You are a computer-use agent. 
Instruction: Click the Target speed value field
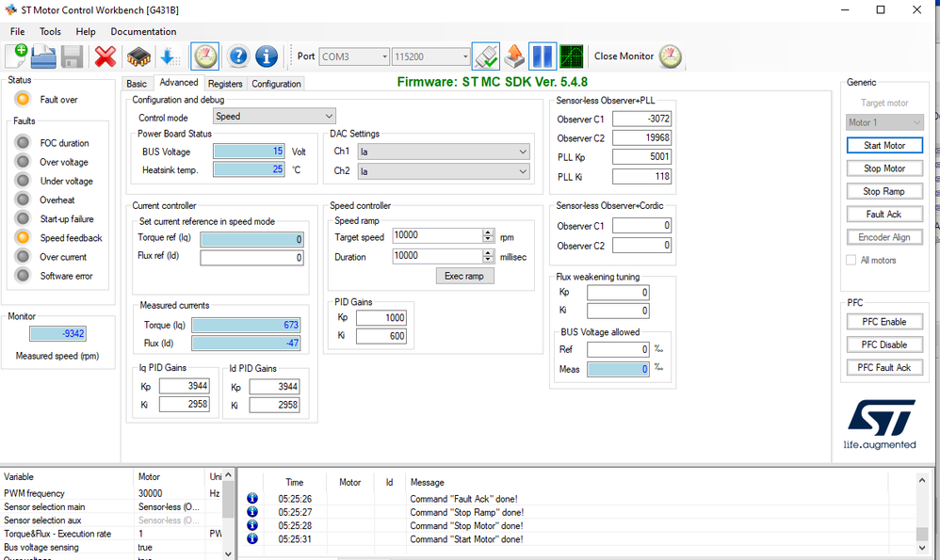tap(438, 235)
